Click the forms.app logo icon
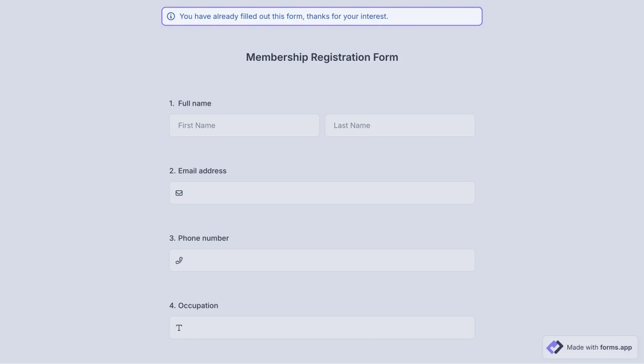The height and width of the screenshot is (364, 644). (x=555, y=347)
